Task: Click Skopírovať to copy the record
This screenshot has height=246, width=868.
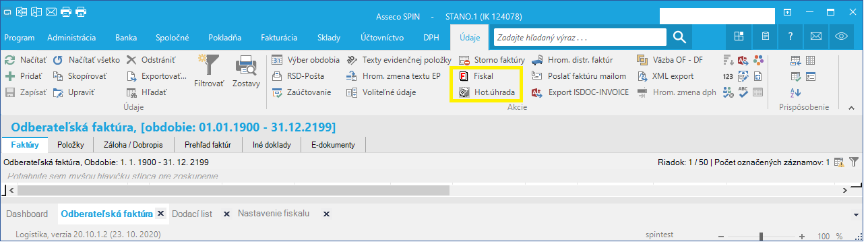Action: coord(81,76)
